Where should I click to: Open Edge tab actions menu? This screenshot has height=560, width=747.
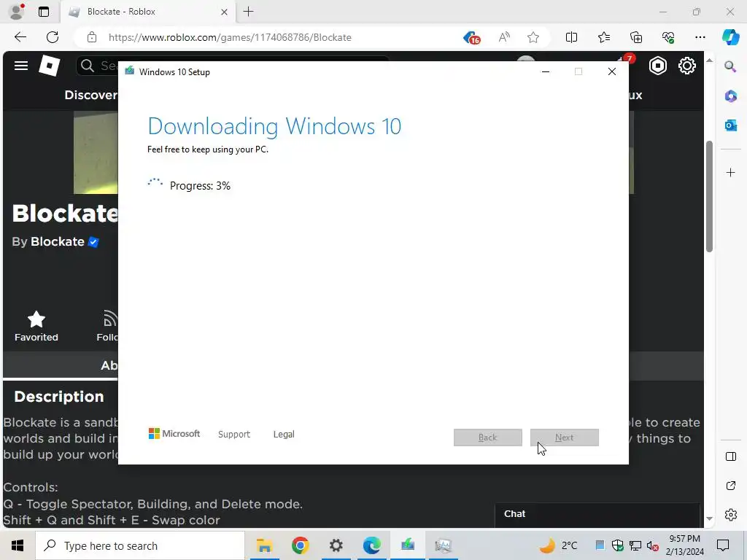coord(44,12)
